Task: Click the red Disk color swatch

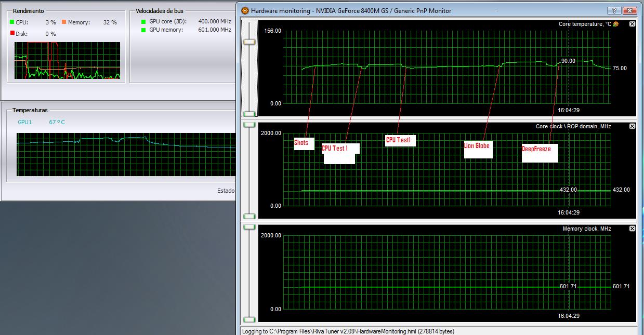Action: [x=12, y=34]
